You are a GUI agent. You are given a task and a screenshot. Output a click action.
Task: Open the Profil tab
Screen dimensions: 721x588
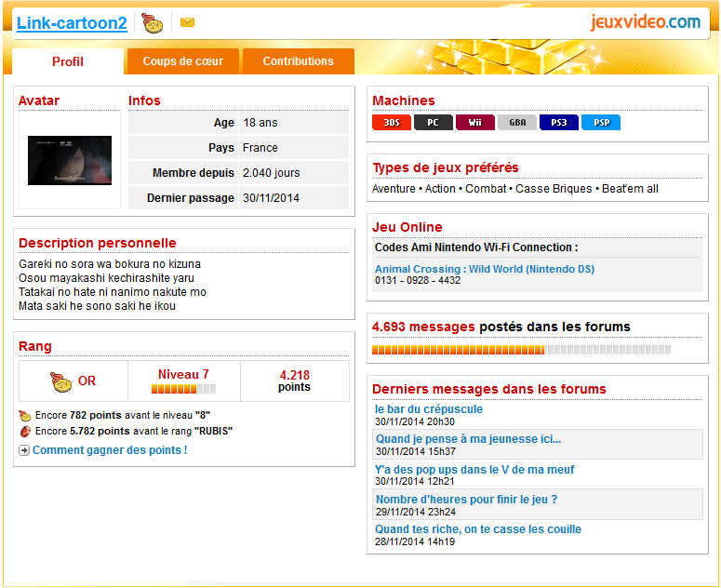(68, 62)
